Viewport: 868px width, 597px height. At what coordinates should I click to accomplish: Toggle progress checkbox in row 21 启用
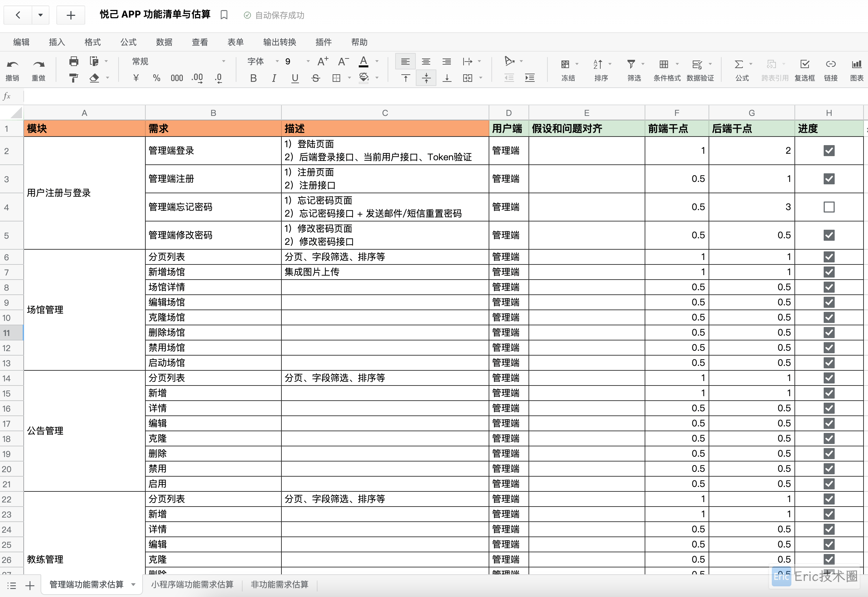[829, 484]
